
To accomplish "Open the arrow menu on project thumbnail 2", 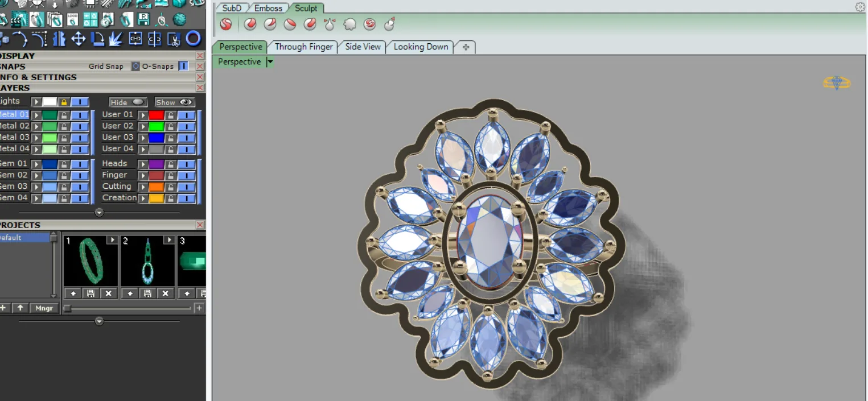I will click(x=169, y=240).
